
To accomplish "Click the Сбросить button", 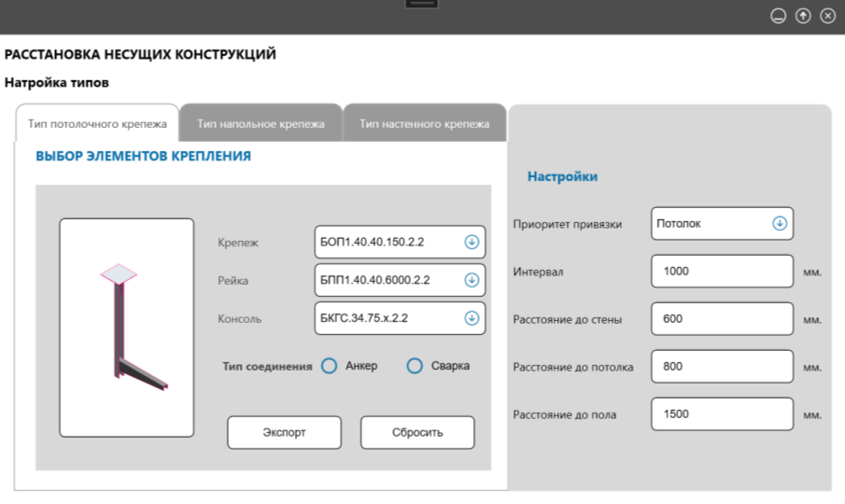I will [417, 432].
